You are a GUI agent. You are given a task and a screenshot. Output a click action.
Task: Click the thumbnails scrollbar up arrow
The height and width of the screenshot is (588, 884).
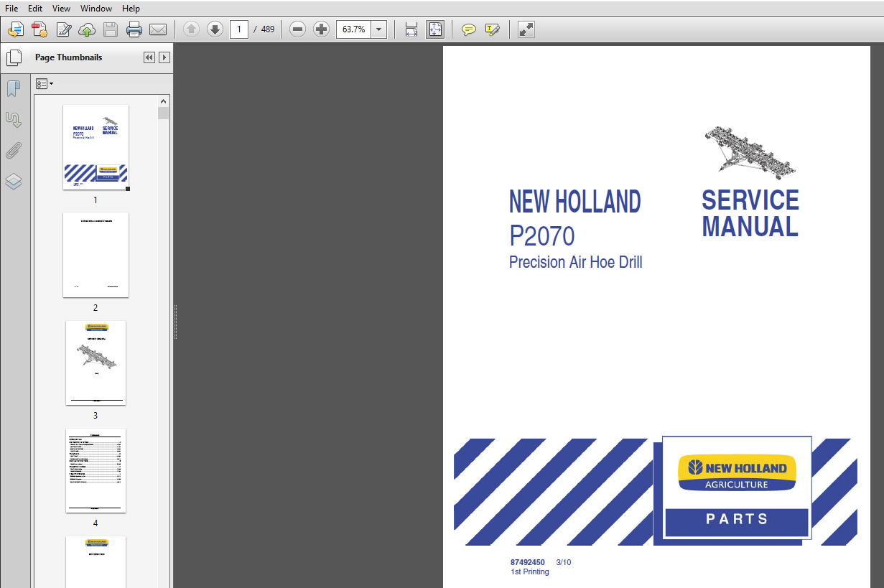[164, 101]
